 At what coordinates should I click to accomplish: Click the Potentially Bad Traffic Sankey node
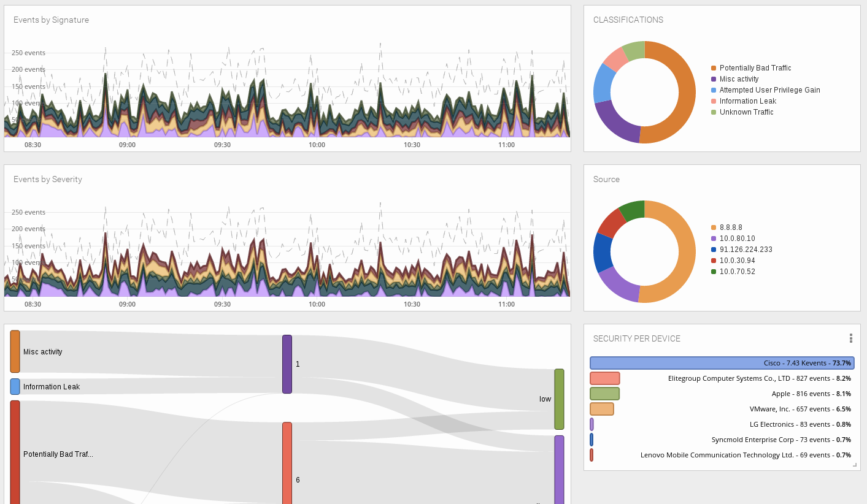pyautogui.click(x=15, y=452)
